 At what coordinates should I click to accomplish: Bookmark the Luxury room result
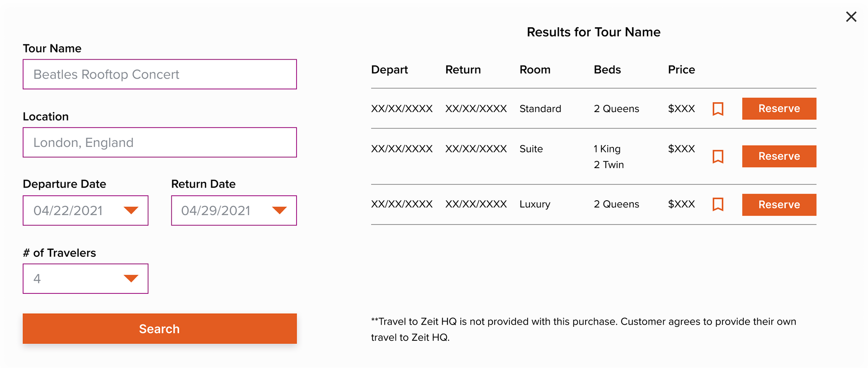(718, 204)
